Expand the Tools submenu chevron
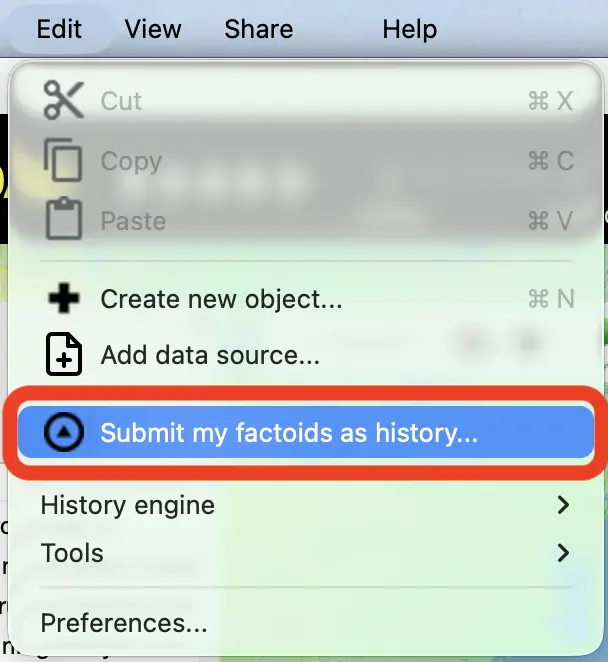608x662 pixels. point(563,552)
